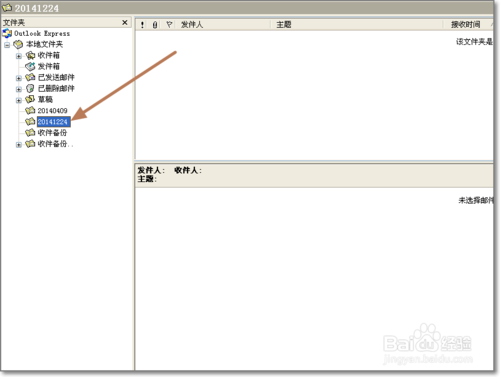The image size is (500, 377).
Task: Sort by priority exclamation column
Action: (142, 25)
